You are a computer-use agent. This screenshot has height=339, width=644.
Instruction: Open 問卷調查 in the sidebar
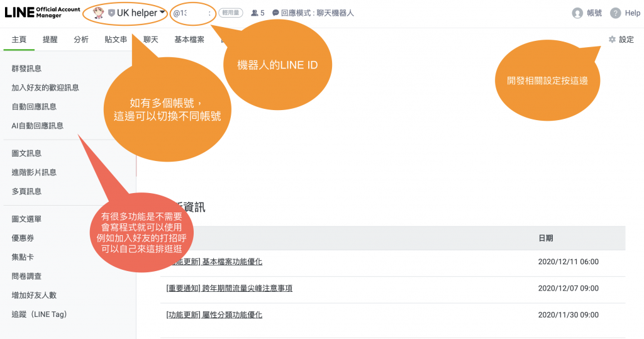26,276
